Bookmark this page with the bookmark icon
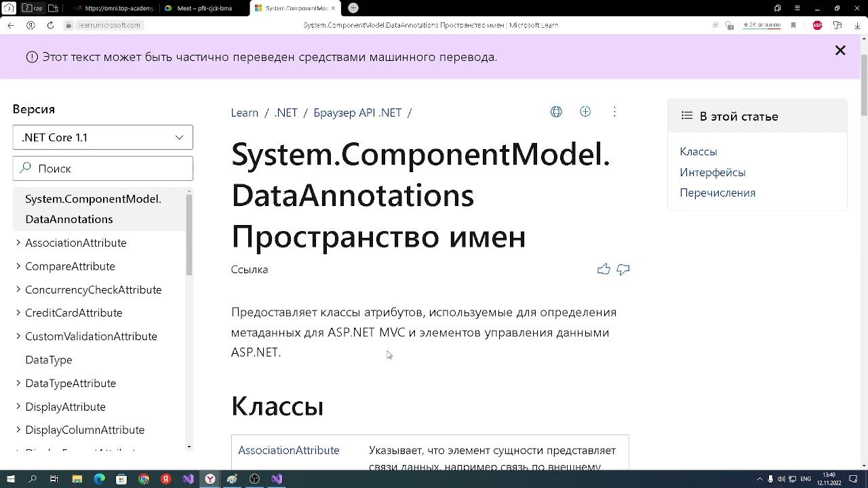 pos(793,25)
